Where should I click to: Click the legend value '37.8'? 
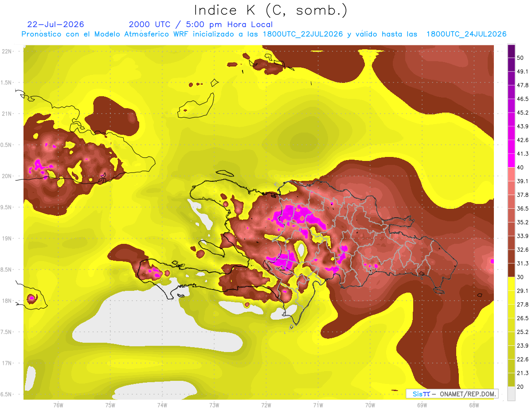click(x=523, y=195)
